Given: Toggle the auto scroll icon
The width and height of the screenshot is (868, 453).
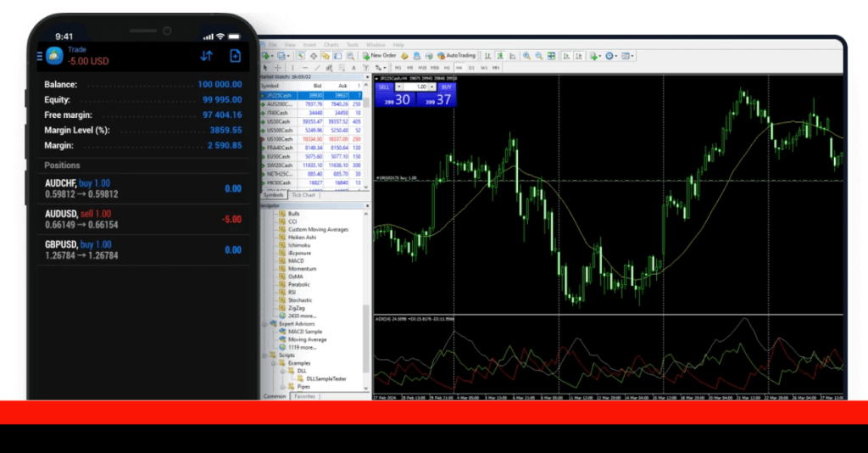Looking at the screenshot, I should coord(567,56).
